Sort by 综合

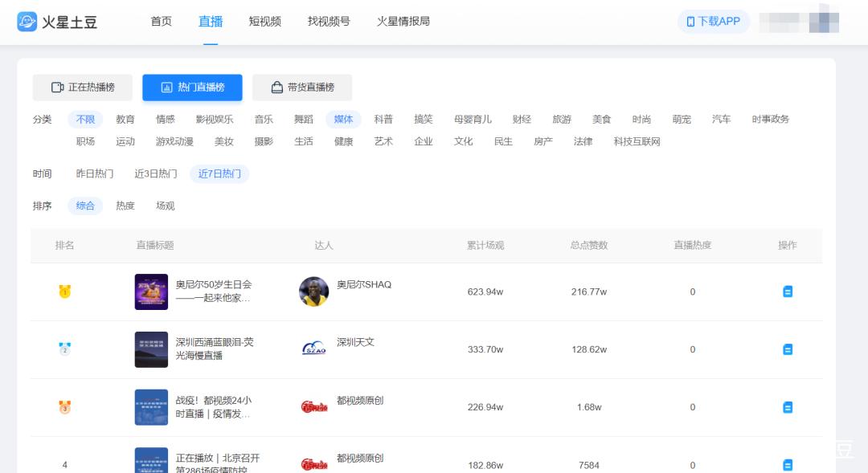point(85,206)
